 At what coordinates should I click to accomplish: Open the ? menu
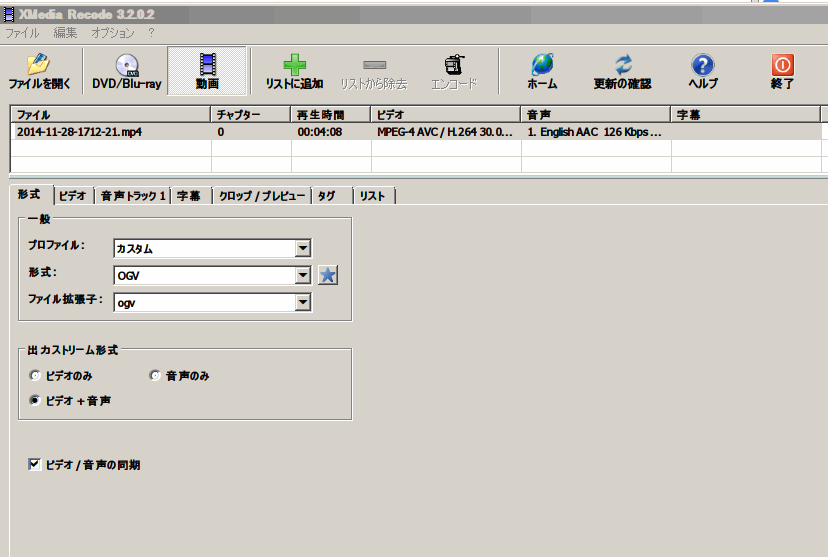coord(152,33)
